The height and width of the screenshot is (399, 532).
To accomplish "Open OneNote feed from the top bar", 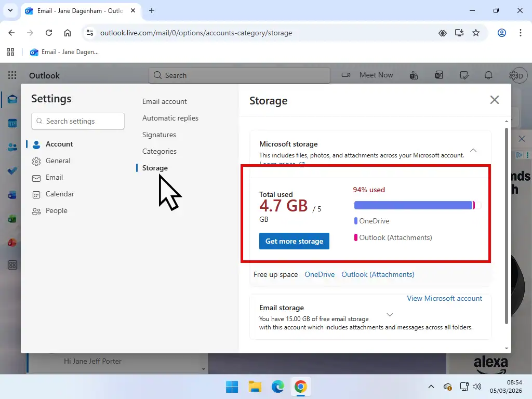I will point(438,75).
